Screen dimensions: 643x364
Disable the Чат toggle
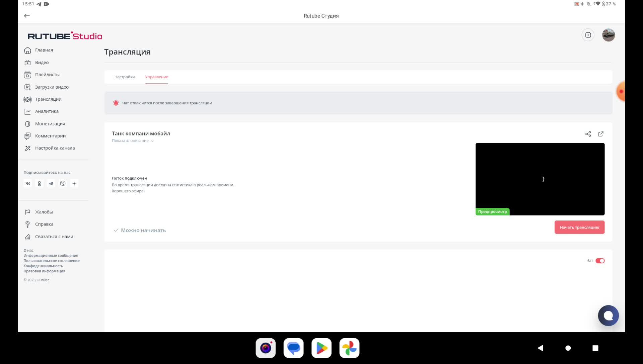pos(600,261)
